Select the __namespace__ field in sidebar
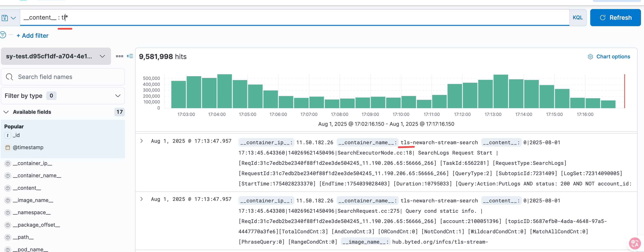Image resolution: width=644 pixels, height=252 pixels. click(31, 212)
